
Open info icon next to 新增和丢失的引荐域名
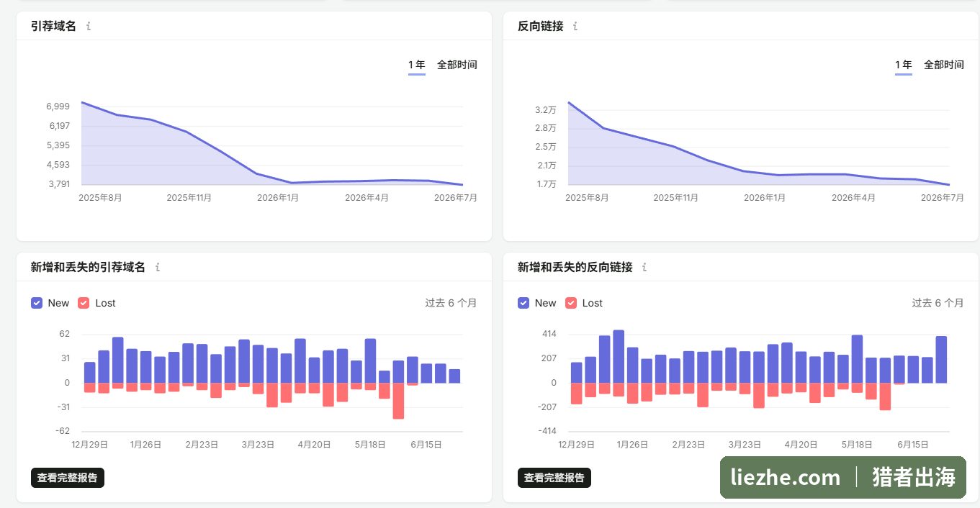(x=158, y=267)
